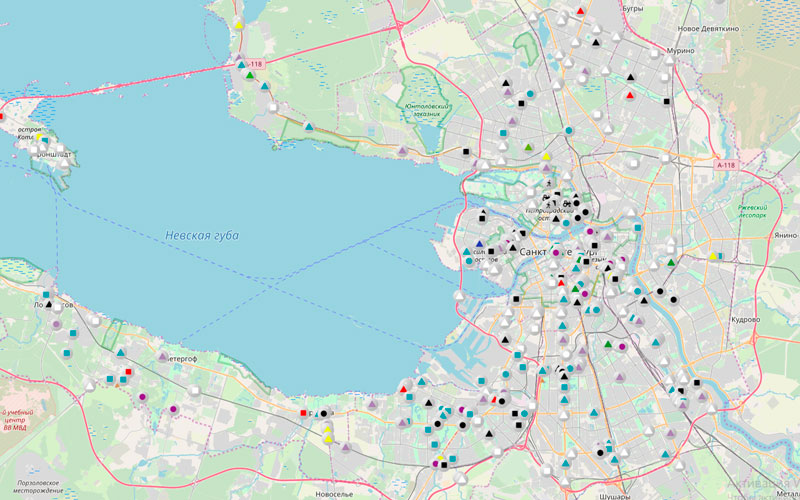Click the yellow triangle marker north of left A-118 shield

coord(239,24)
